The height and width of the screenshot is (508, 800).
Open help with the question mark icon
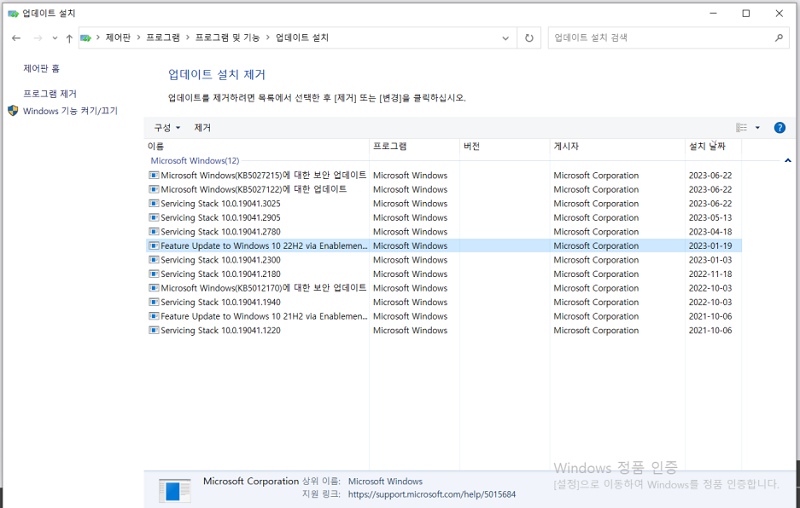click(x=780, y=128)
